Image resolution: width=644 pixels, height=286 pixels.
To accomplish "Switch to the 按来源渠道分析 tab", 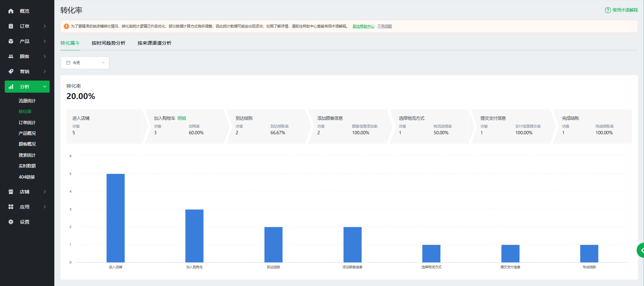I will tap(154, 43).
